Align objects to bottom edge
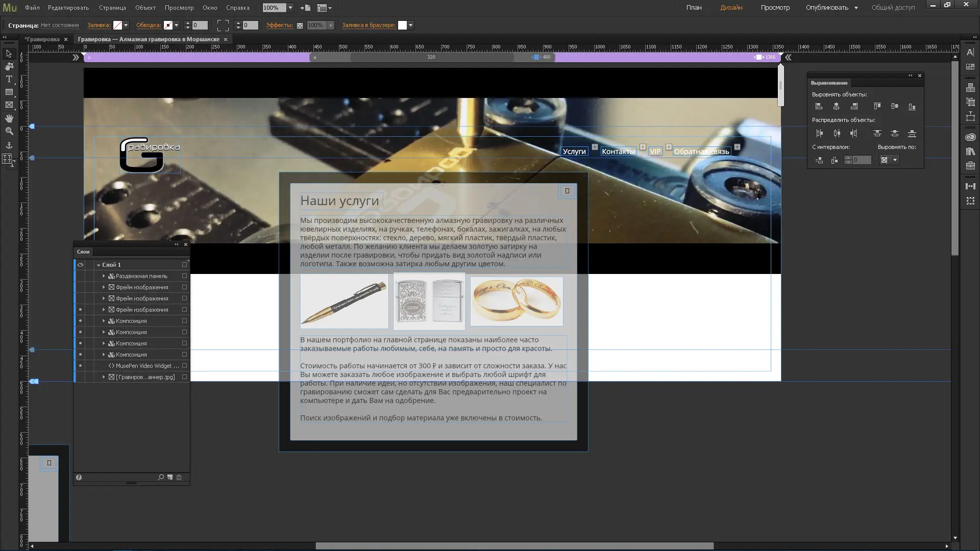This screenshot has height=551, width=980. (x=912, y=107)
